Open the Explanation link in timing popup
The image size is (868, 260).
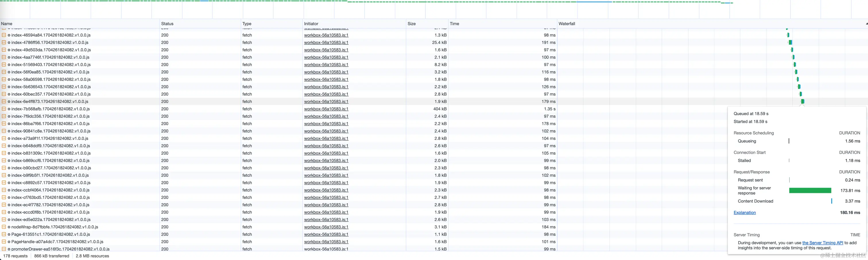point(745,213)
